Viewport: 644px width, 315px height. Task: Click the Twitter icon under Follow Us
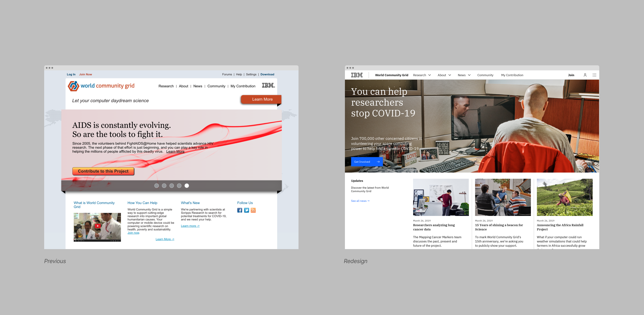tap(247, 210)
